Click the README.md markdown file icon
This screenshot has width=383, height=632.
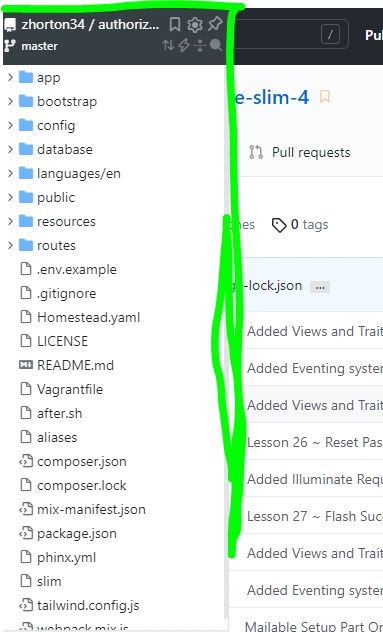[x=26, y=365]
